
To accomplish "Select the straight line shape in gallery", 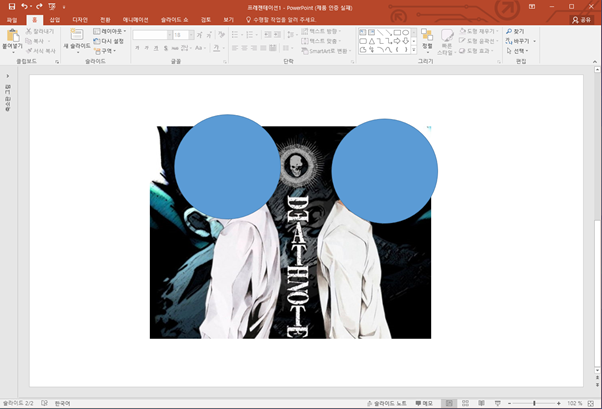I will click(x=380, y=32).
